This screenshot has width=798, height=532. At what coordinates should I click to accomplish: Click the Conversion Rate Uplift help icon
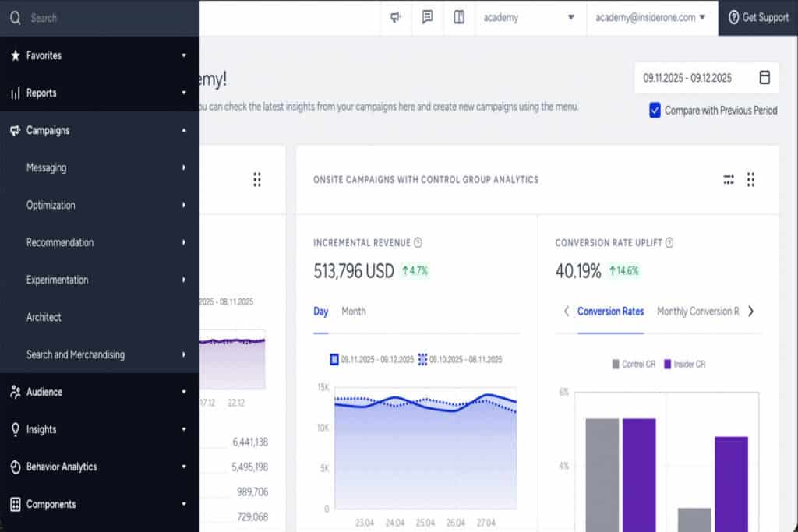point(669,243)
